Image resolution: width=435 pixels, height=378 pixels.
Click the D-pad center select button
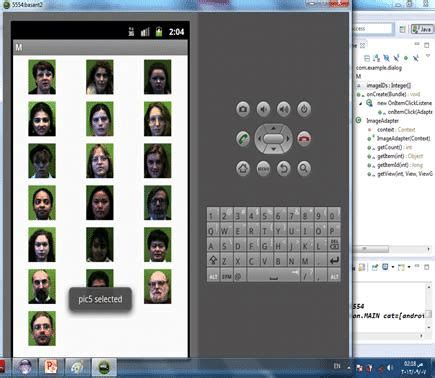[273, 138]
